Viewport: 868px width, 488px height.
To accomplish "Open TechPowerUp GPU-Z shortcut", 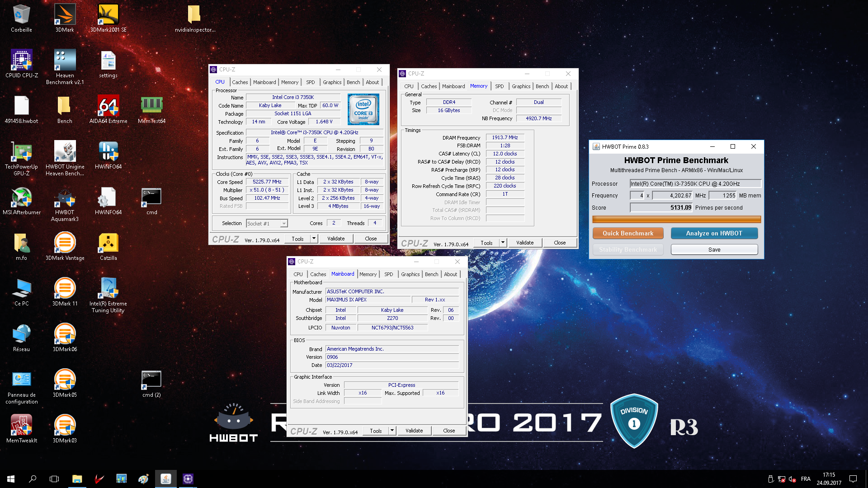I will pyautogui.click(x=21, y=158).
